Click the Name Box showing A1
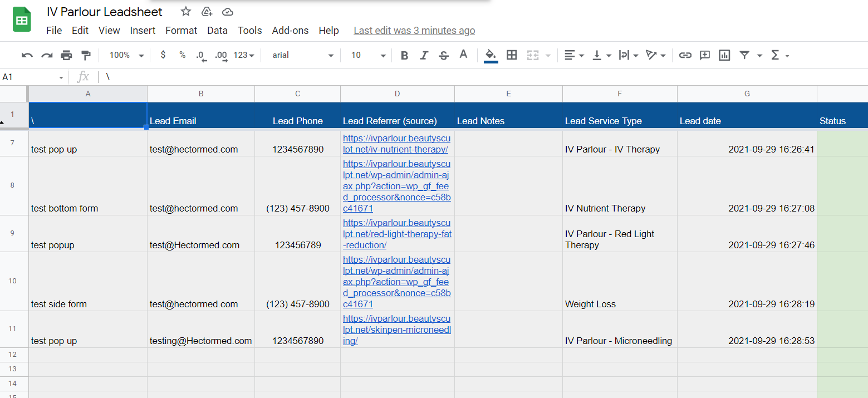Screen dimensions: 868x398 tap(32, 77)
